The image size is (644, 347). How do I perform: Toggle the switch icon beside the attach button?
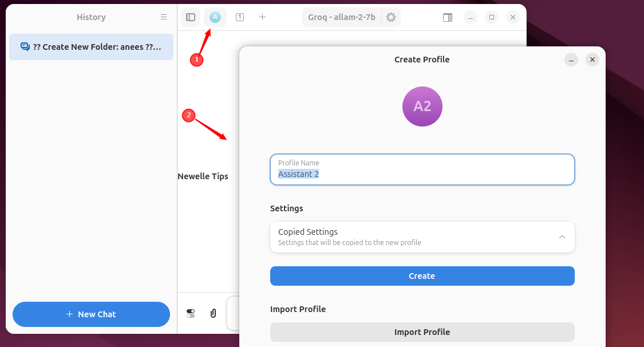coord(191,313)
